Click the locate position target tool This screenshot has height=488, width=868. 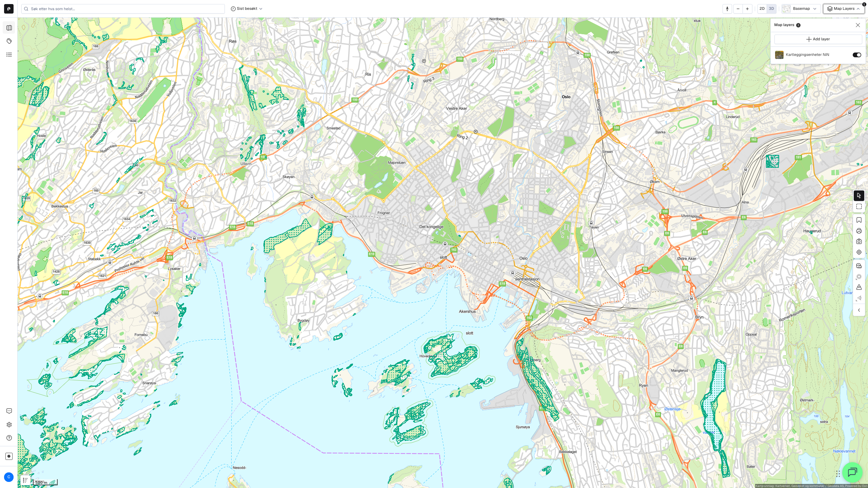(x=859, y=252)
